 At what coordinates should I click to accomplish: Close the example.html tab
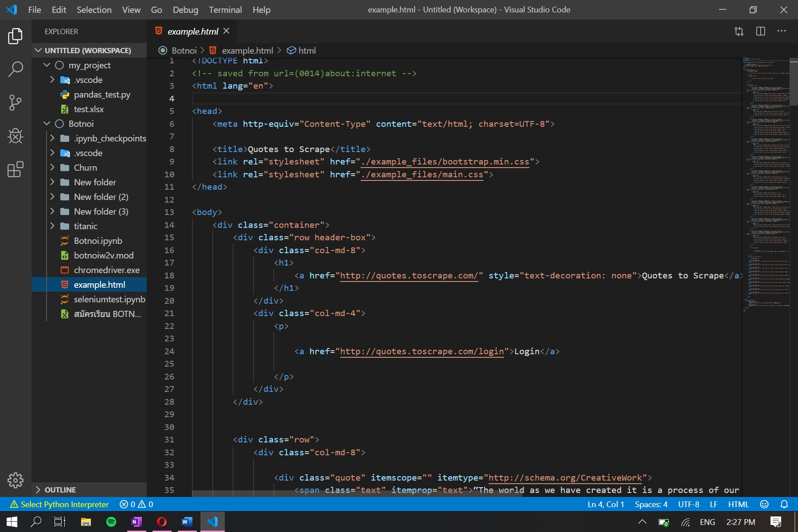tap(227, 31)
